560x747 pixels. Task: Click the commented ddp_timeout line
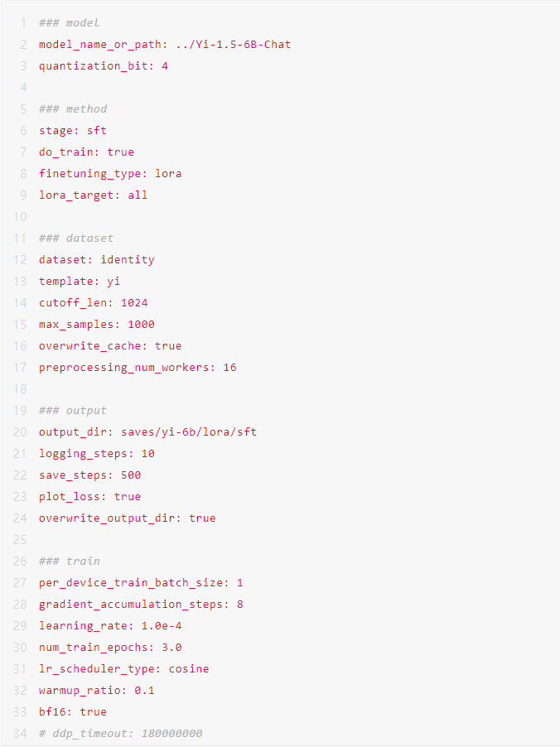tap(121, 734)
